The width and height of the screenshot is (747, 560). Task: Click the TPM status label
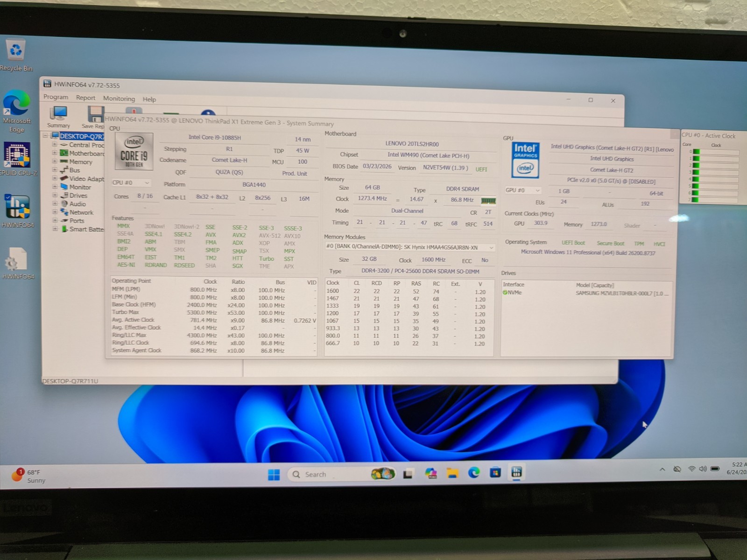click(639, 244)
